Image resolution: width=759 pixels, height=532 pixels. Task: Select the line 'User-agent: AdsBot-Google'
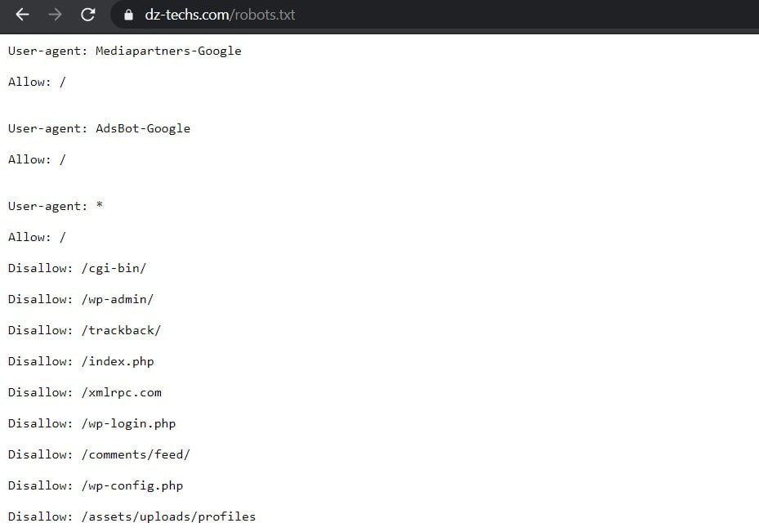99,129
